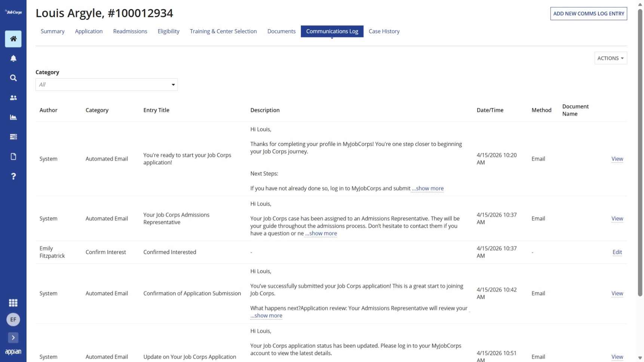Open notifications bell icon
Screen dimensions: 644x362
13,58
